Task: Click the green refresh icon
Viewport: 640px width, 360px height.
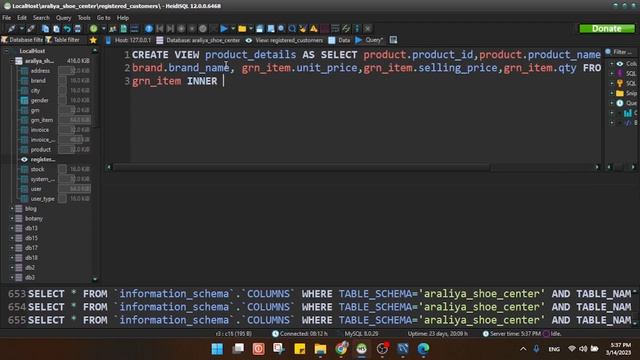Action: coord(94,29)
